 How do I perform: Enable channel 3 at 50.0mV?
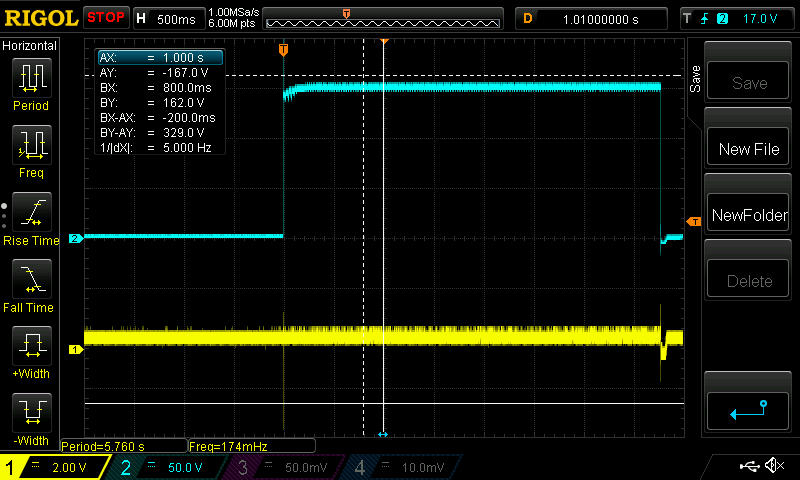(x=283, y=467)
